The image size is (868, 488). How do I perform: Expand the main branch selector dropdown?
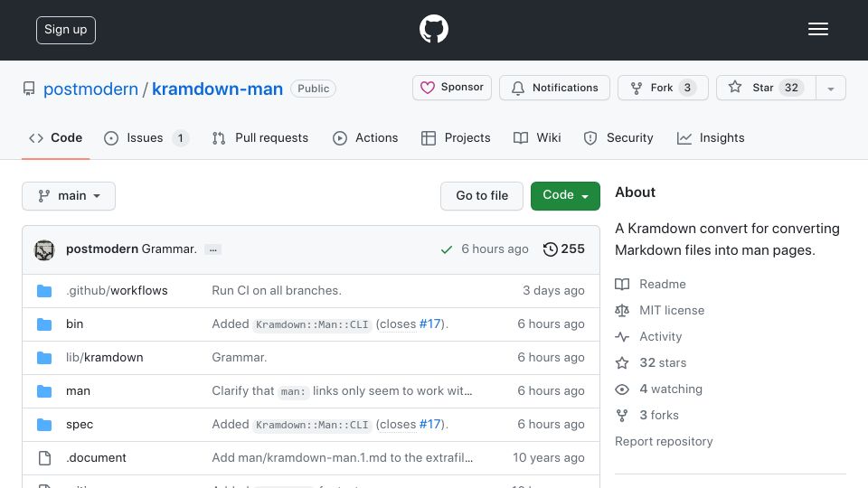(x=69, y=196)
